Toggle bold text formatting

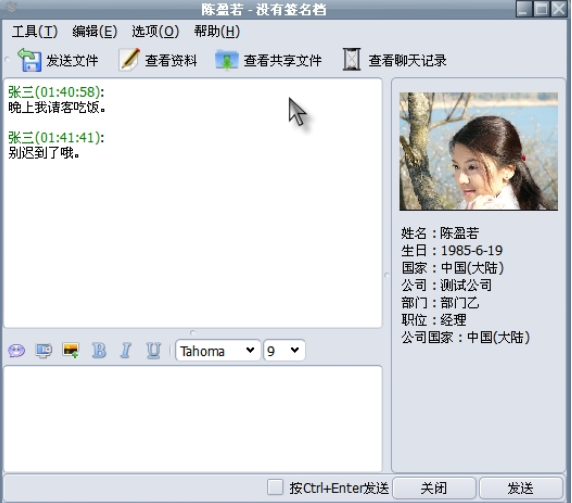tap(99, 351)
